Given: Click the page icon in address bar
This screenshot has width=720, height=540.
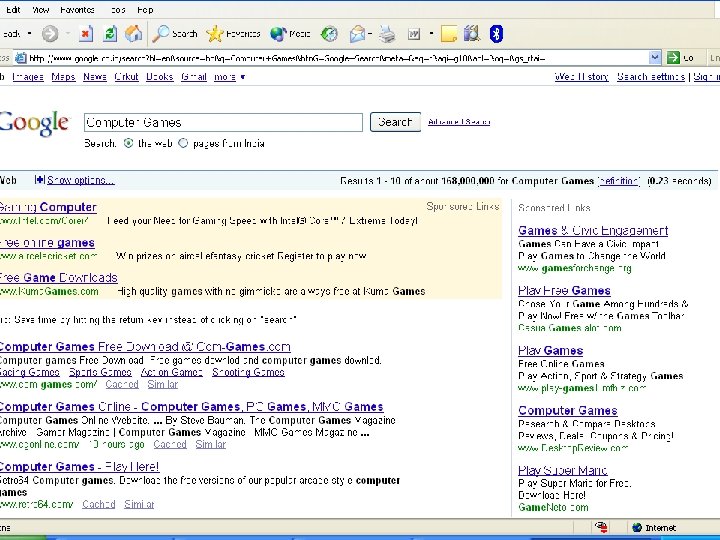Looking at the screenshot, I should tap(21, 58).
